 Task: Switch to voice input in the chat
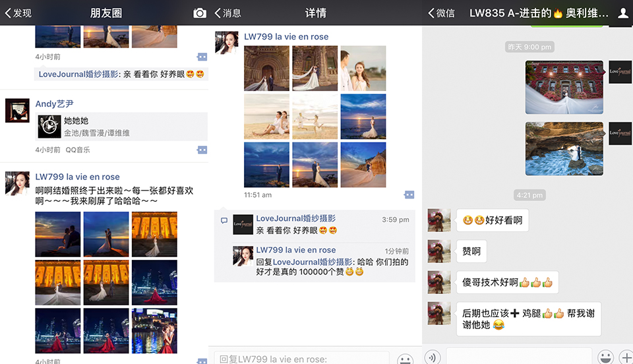[433, 357]
